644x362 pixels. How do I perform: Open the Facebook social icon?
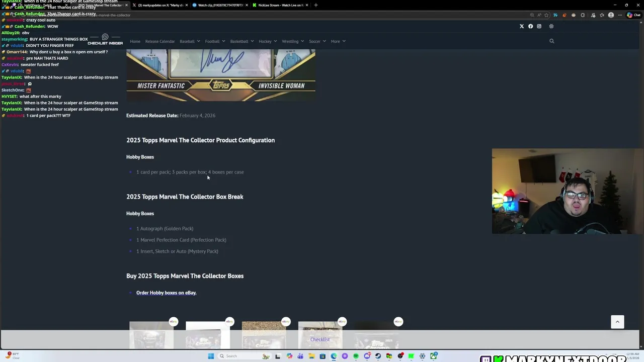[x=530, y=26]
